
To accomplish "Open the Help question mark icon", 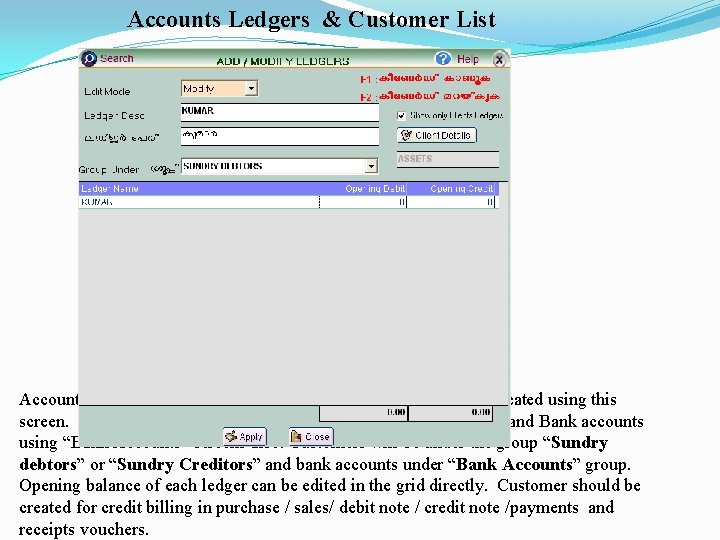I will (x=443, y=59).
